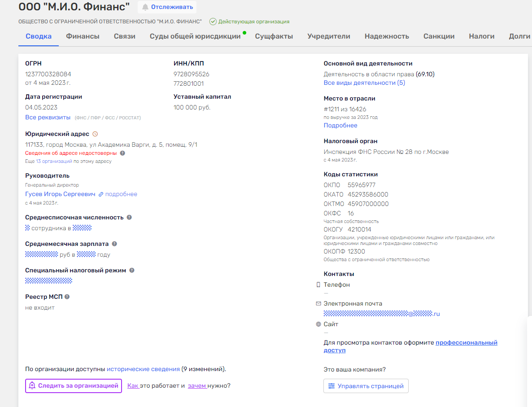Image resolution: width=532 pixels, height=407 pixels.
Task: Open the Надежность tab
Action: tap(387, 36)
